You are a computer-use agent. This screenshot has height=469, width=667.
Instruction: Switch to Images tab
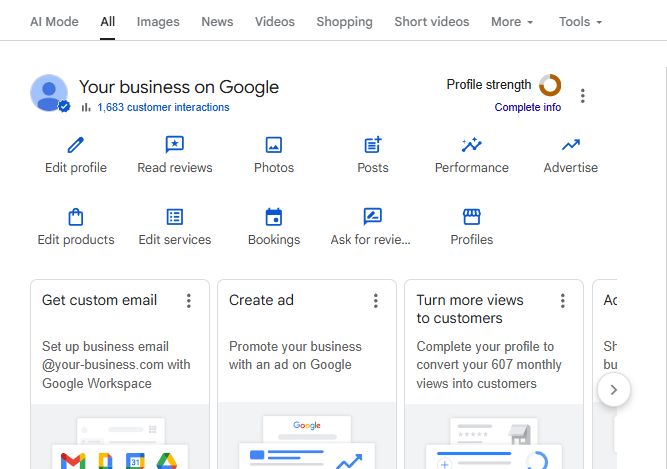click(x=158, y=22)
